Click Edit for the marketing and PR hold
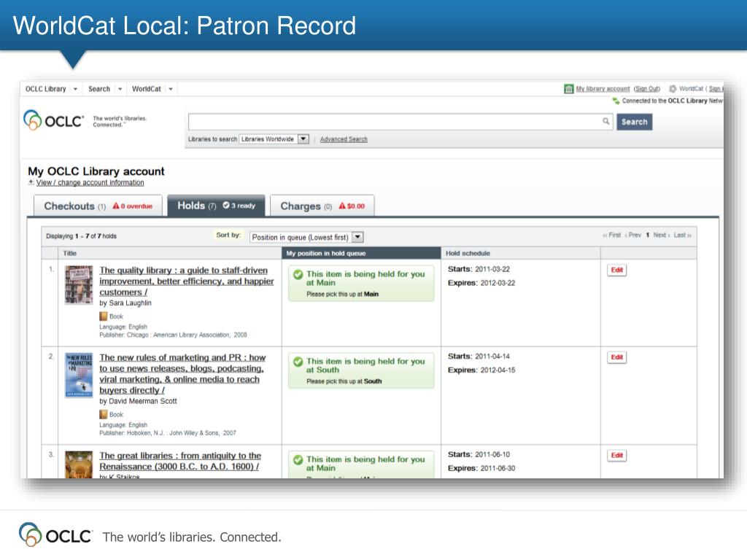747x560 pixels. click(617, 357)
